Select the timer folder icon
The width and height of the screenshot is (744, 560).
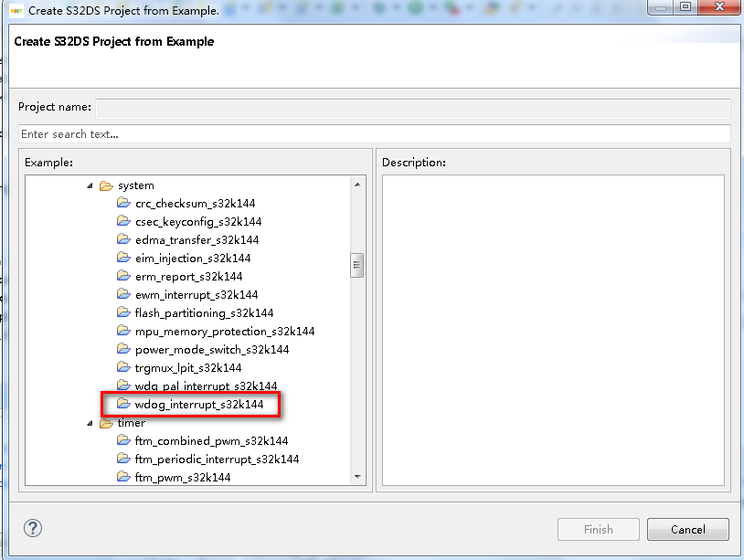click(106, 423)
